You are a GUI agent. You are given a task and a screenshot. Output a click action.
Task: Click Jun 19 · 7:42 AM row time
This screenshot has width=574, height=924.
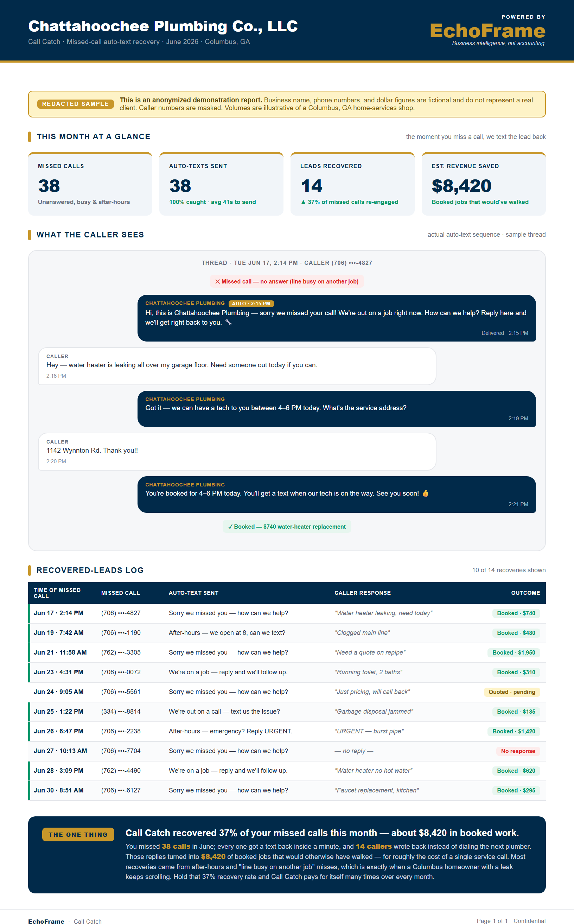(58, 633)
